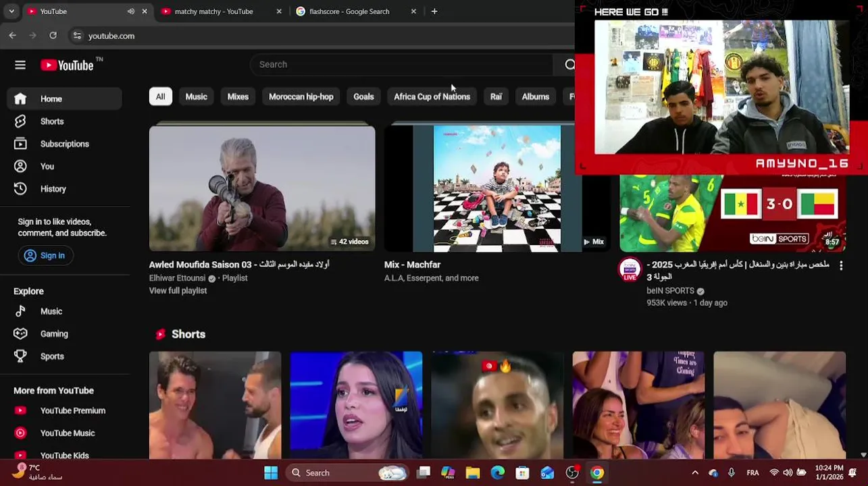The image size is (868, 486).
Task: Switch to matchy matchy - YouTube tab
Action: click(x=213, y=11)
